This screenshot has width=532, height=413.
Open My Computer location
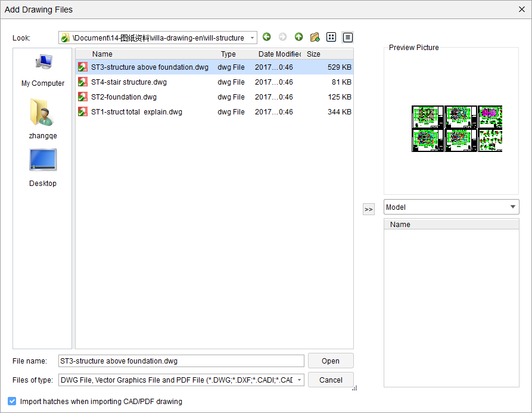click(x=43, y=69)
